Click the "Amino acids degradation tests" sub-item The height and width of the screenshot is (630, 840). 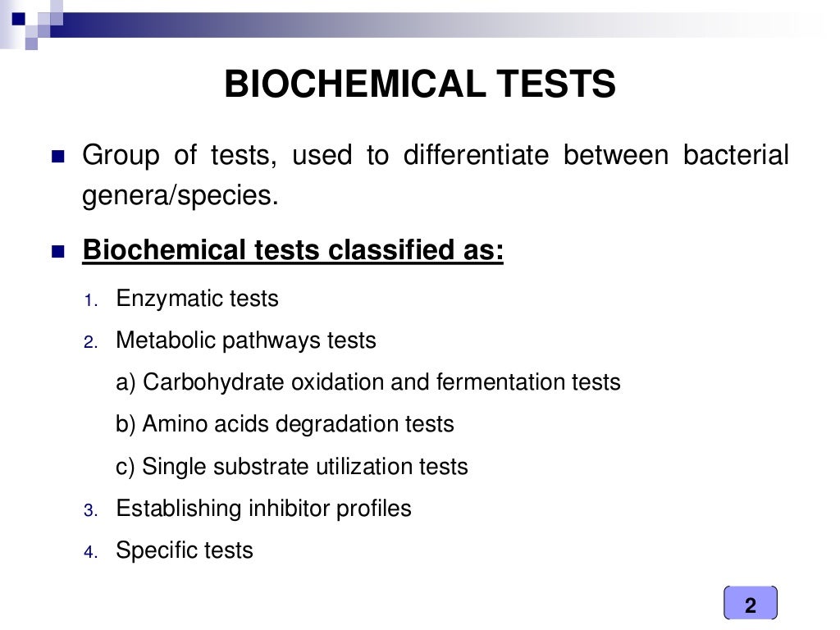click(x=285, y=424)
